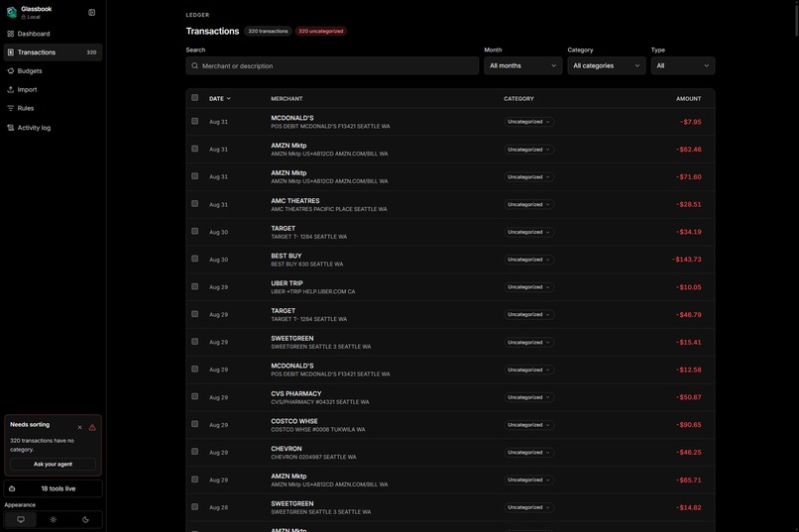The height and width of the screenshot is (532, 799).
Task: Open category dropdown for AMZN Mktp $65.71
Action: pyautogui.click(x=529, y=479)
